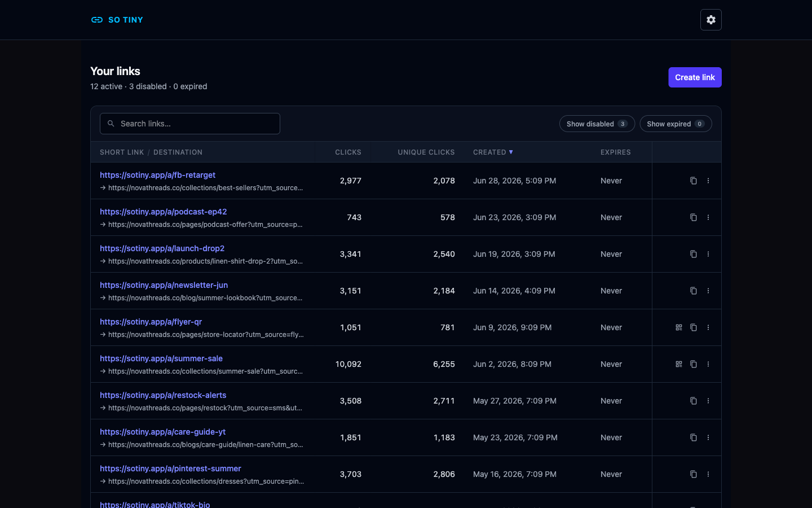Toggle the Show disabled filter

(x=597, y=124)
